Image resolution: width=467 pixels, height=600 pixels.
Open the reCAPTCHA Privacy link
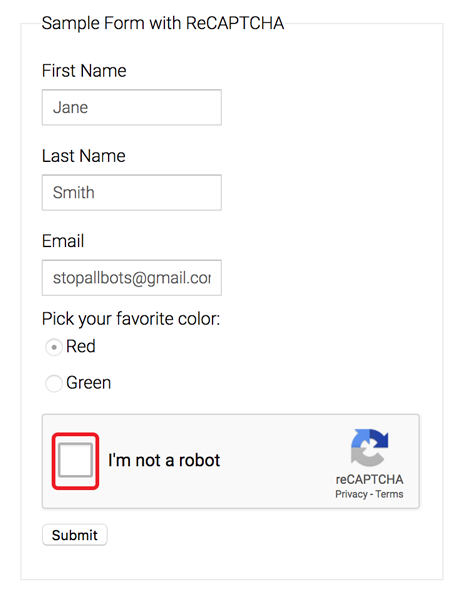(351, 494)
